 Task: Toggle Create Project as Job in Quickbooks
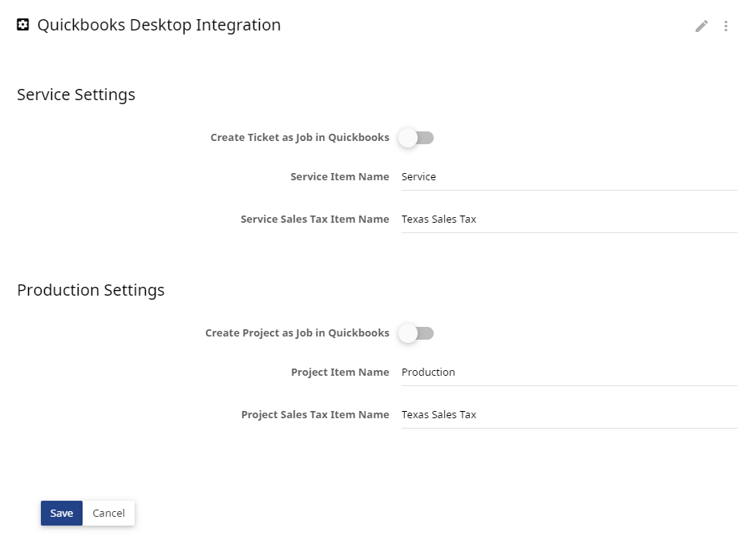pyautogui.click(x=416, y=333)
